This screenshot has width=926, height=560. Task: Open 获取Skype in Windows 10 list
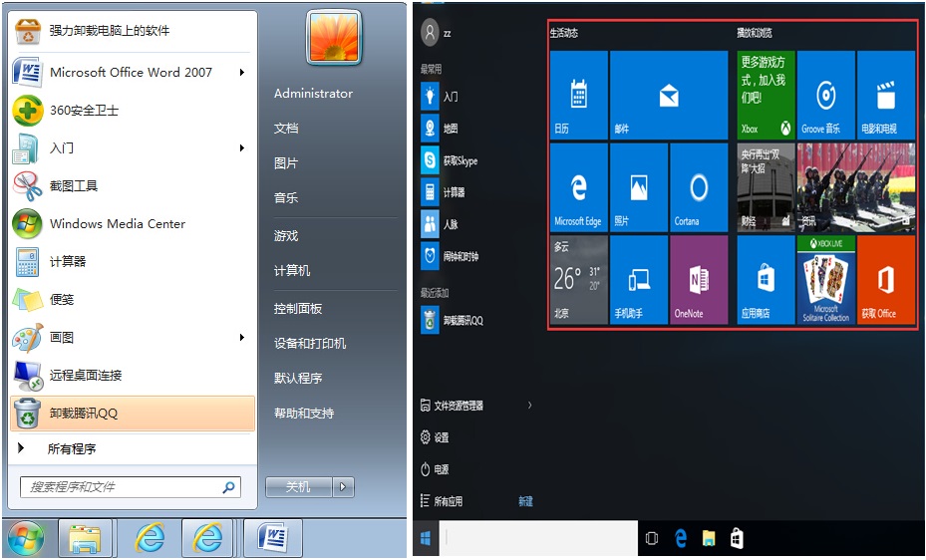click(450, 160)
